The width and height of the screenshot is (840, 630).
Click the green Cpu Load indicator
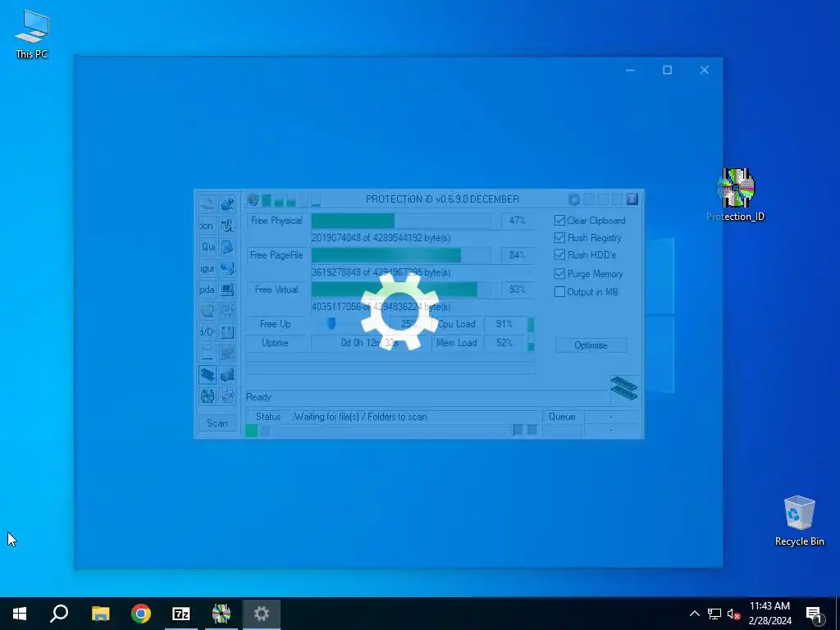pos(531,325)
